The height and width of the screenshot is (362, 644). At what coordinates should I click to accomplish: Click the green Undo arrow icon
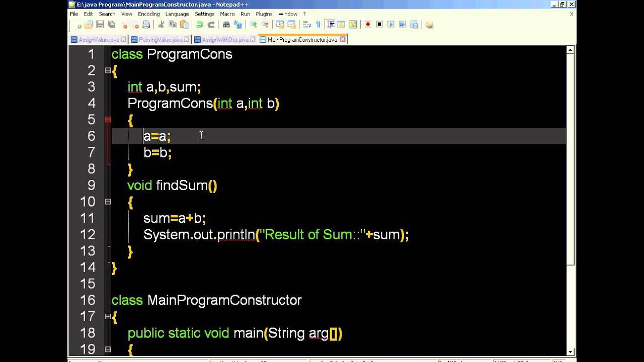[200, 25]
